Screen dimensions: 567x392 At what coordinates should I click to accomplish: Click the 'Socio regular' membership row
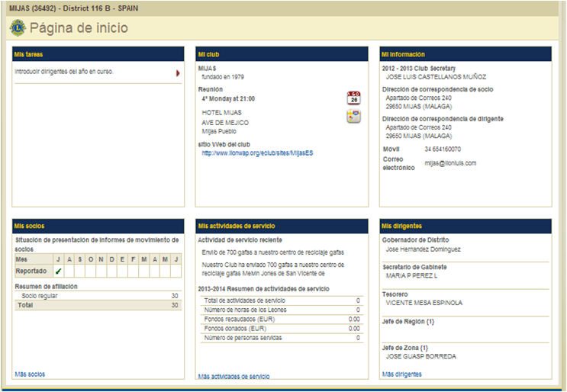pos(98,295)
